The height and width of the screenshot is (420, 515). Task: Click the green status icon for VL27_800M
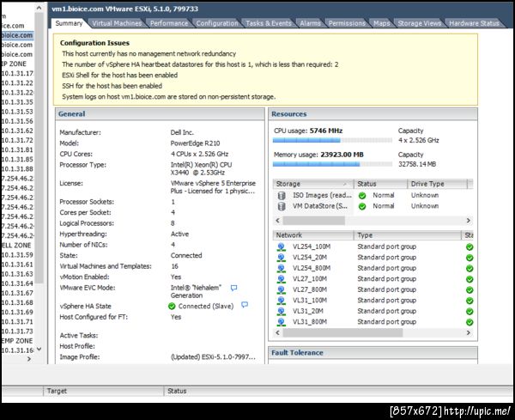point(470,290)
